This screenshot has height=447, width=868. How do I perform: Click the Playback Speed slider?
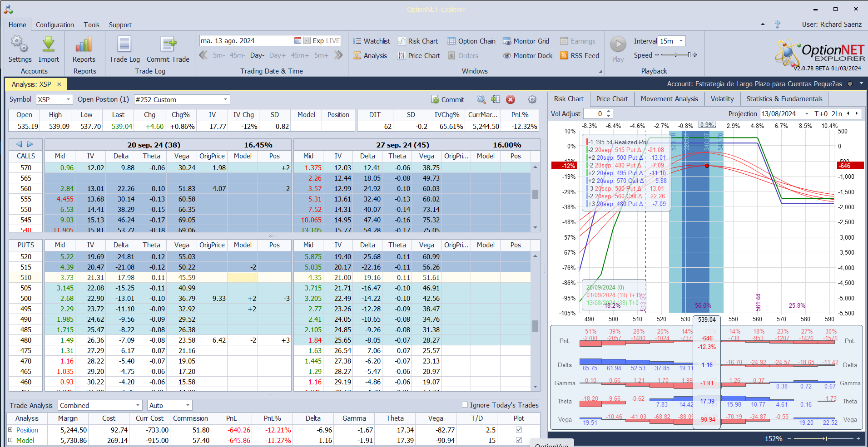(675, 55)
